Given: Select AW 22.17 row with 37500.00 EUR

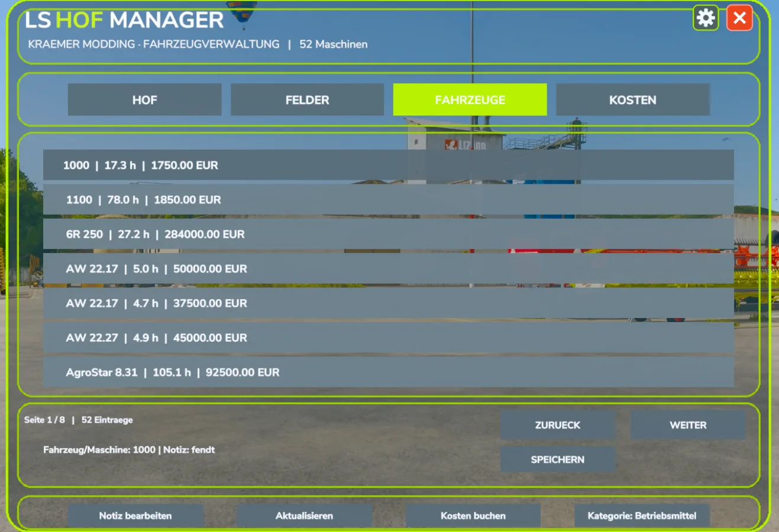Looking at the screenshot, I should click(x=389, y=303).
